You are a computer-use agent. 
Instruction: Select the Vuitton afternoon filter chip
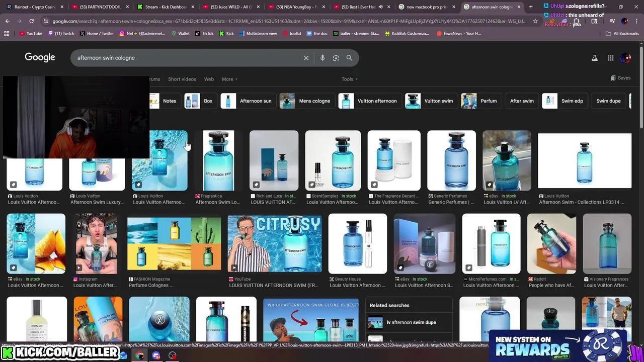[x=369, y=101]
